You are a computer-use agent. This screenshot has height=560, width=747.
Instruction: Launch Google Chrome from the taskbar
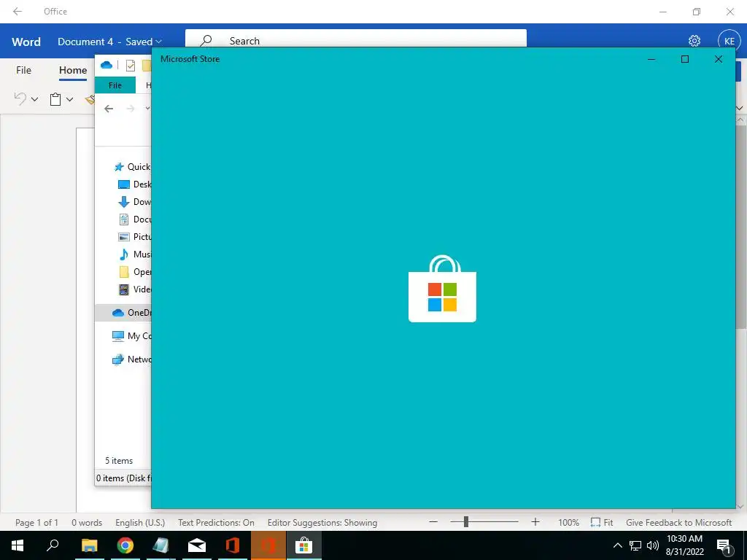[x=125, y=545]
